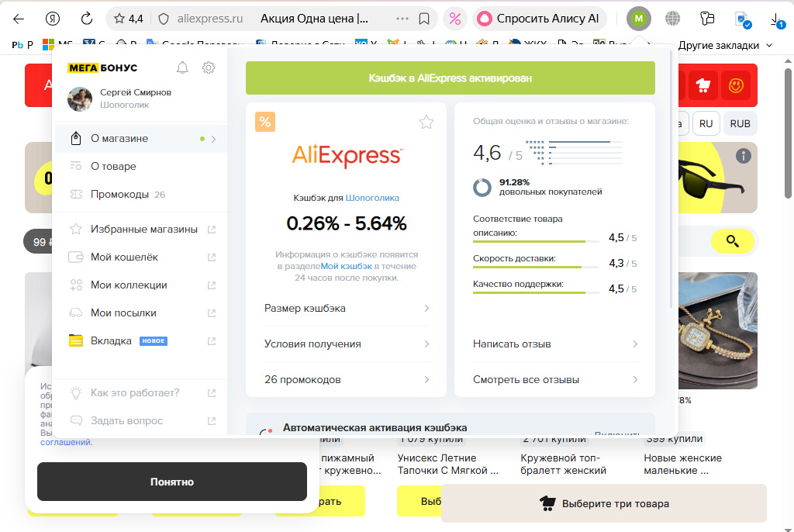This screenshot has height=532, width=794.
Task: Open the gold watch product thumbnail
Action: click(718, 330)
